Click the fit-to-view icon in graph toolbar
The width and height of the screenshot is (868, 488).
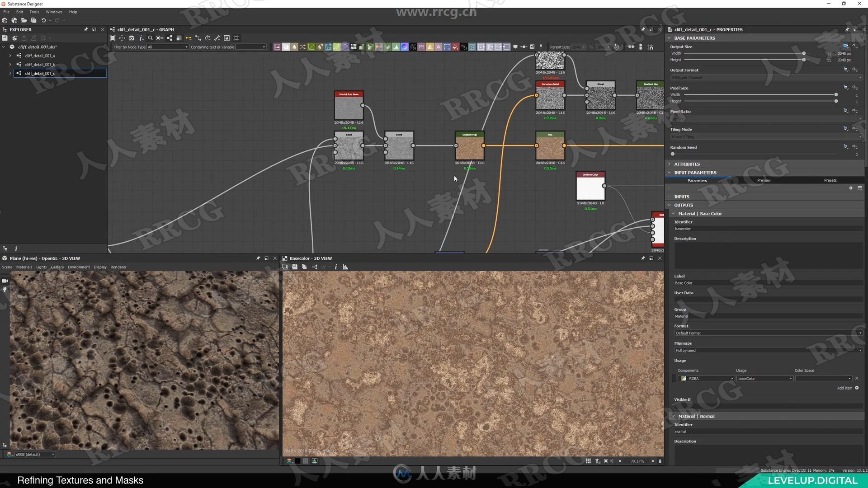113,38
